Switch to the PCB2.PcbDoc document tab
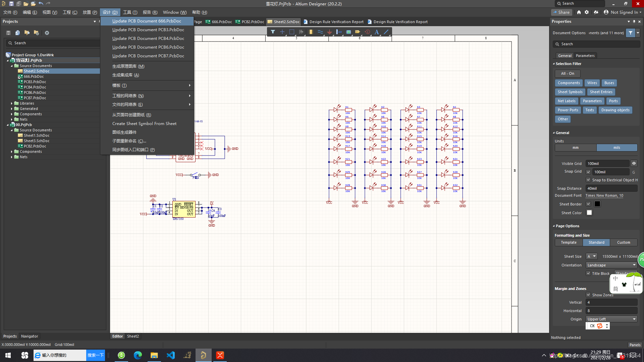The width and height of the screenshot is (644, 362). [x=250, y=22]
